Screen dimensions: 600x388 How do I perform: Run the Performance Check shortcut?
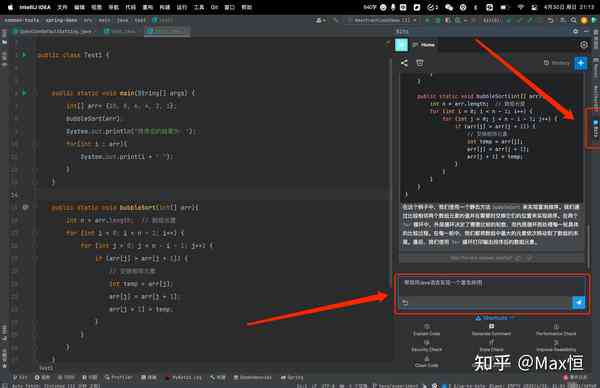(556, 330)
